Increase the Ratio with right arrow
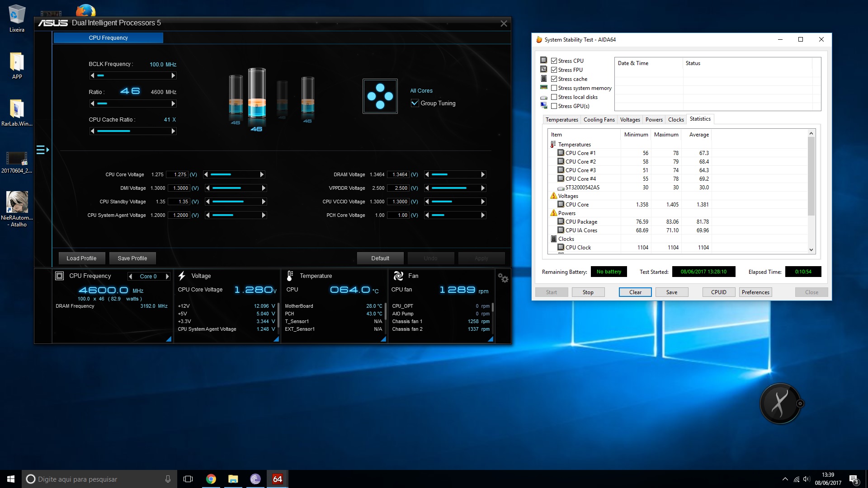The height and width of the screenshot is (488, 868). coord(173,103)
